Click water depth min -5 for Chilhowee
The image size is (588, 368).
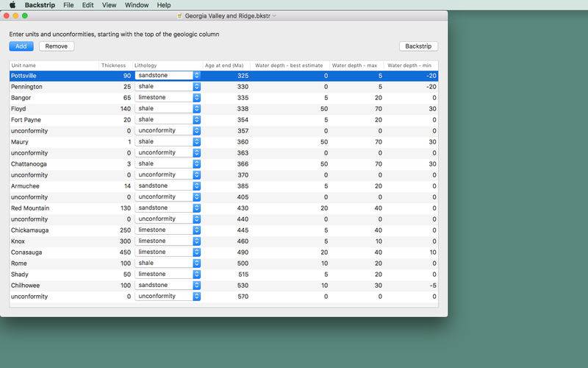(433, 286)
